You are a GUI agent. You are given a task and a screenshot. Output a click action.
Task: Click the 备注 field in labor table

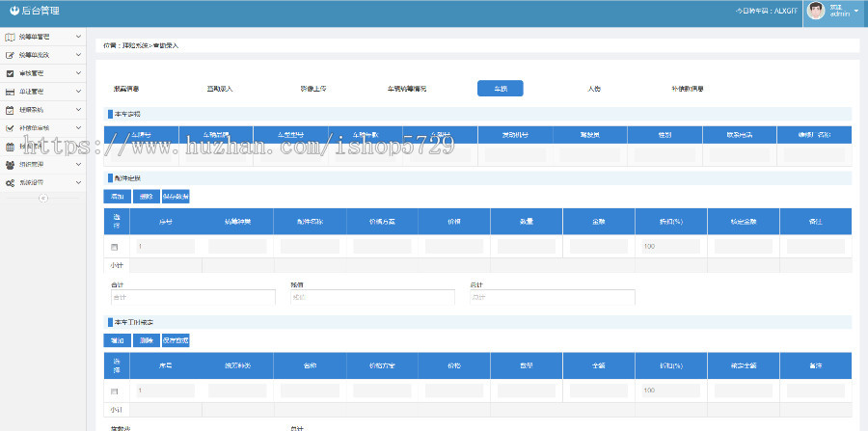click(816, 391)
